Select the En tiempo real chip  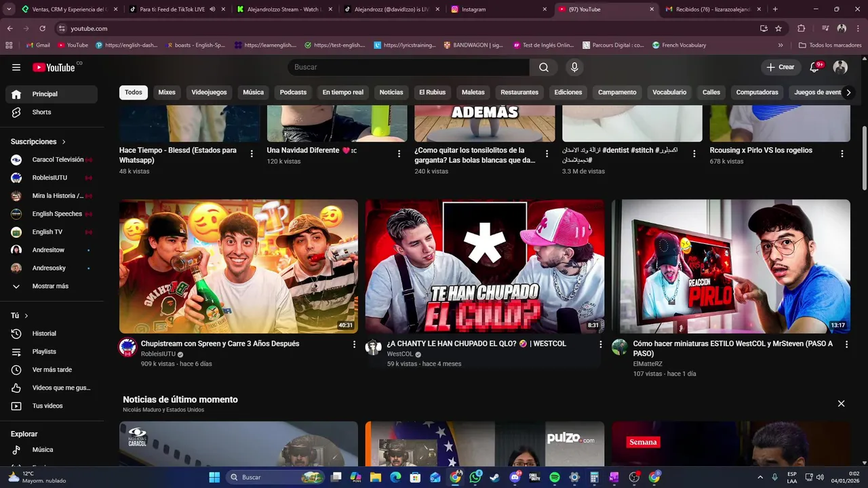tap(343, 92)
